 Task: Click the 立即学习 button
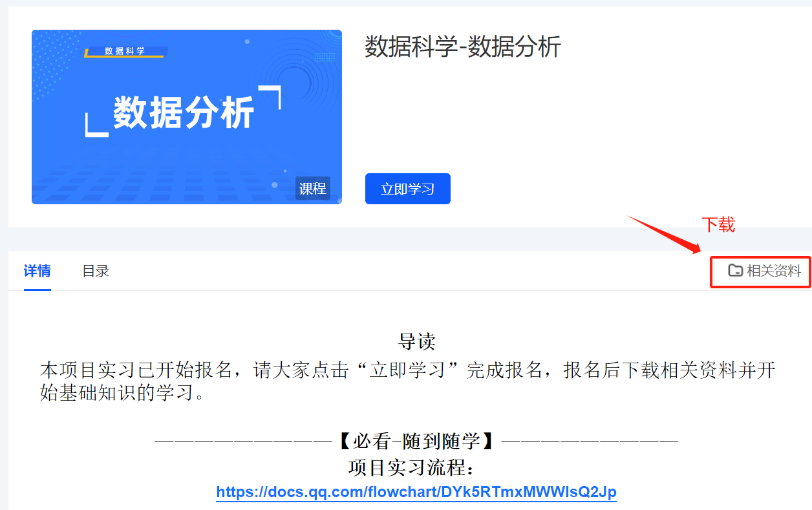tap(408, 189)
